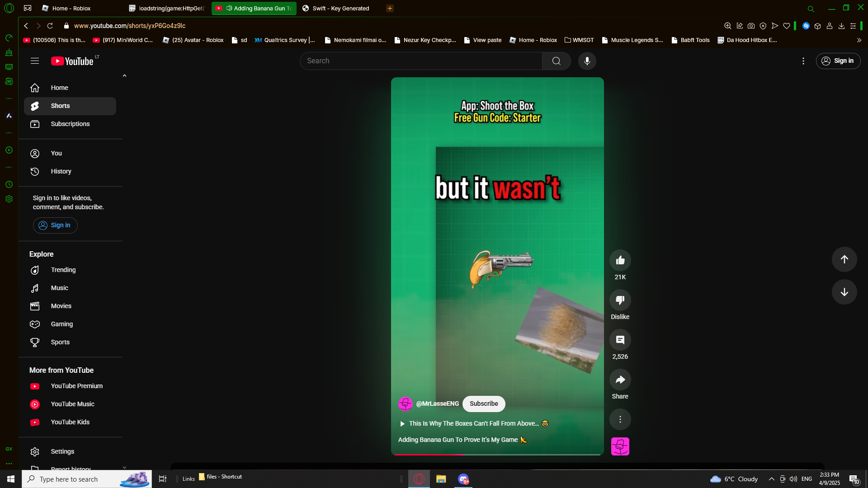Open the Opera sidebar history clock icon

[x=9, y=184]
